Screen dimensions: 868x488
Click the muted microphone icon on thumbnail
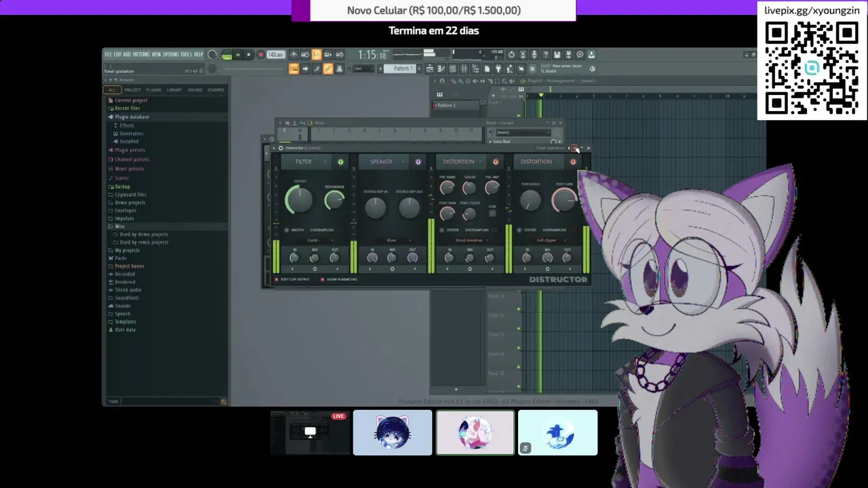pyautogui.click(x=525, y=448)
